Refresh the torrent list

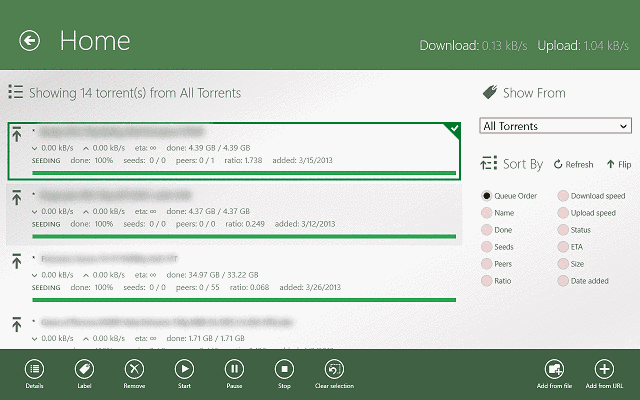[x=573, y=164]
